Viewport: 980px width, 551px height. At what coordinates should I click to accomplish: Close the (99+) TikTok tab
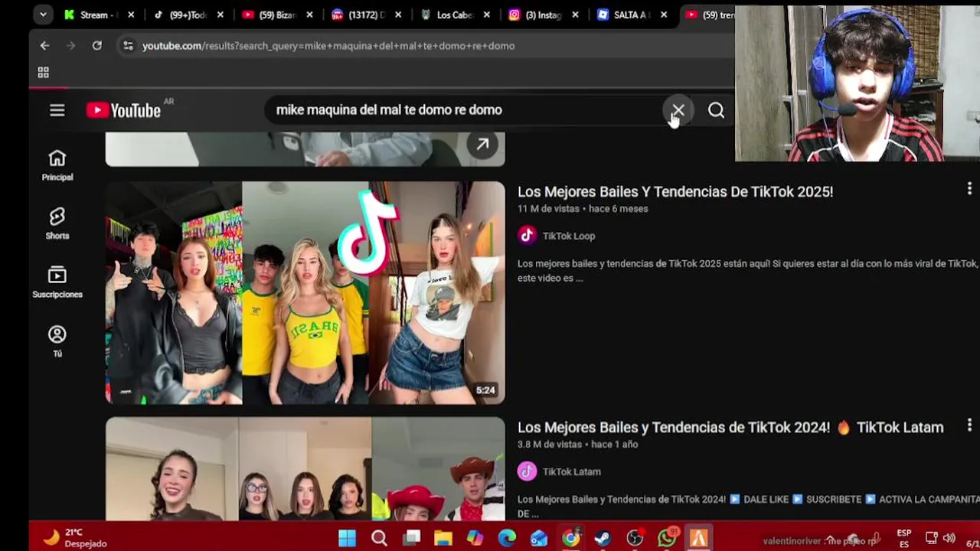(x=220, y=15)
